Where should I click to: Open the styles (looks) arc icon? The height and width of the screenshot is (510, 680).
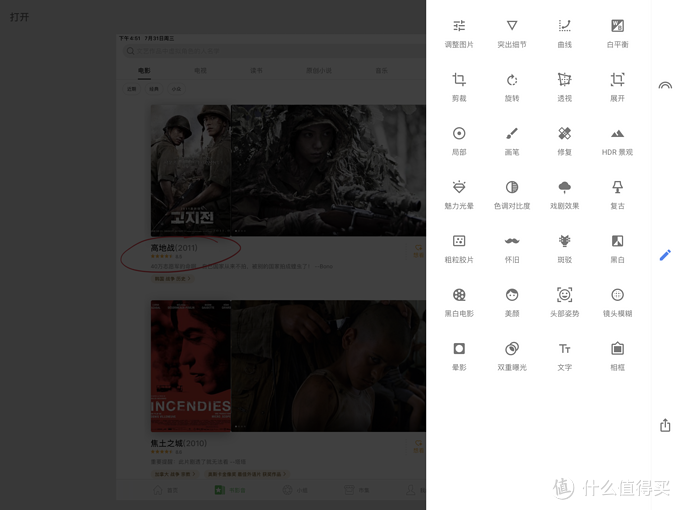click(x=665, y=85)
